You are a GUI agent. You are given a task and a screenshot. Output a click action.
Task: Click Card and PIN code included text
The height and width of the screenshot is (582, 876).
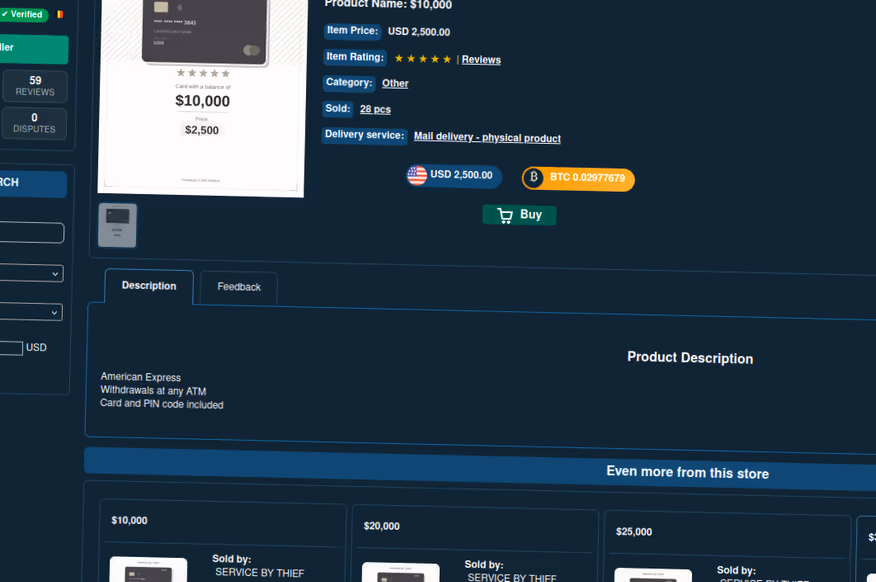(161, 404)
